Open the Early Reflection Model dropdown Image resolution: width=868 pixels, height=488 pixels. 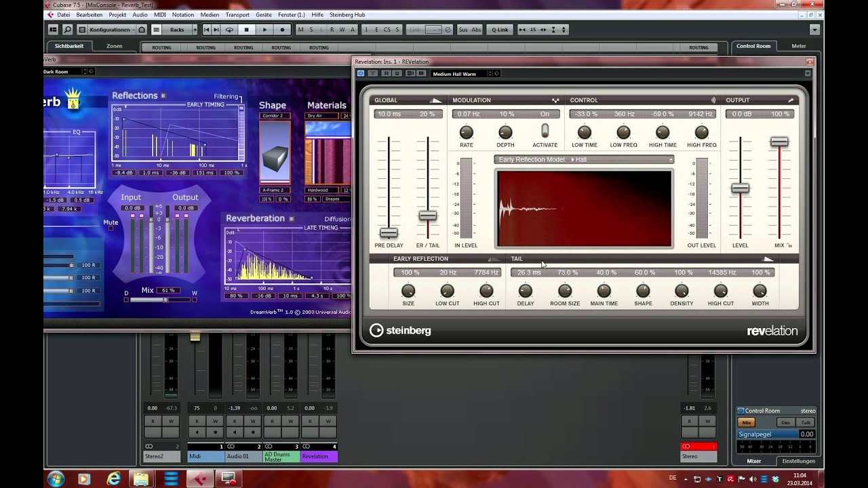pos(584,159)
